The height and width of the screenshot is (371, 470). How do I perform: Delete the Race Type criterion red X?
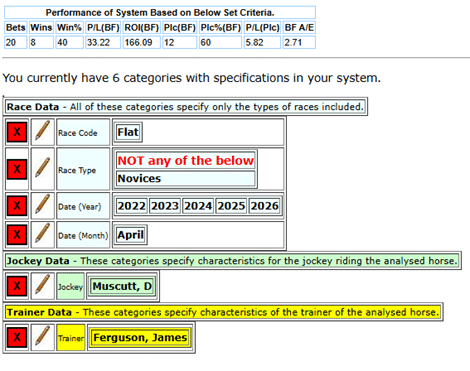17,169
